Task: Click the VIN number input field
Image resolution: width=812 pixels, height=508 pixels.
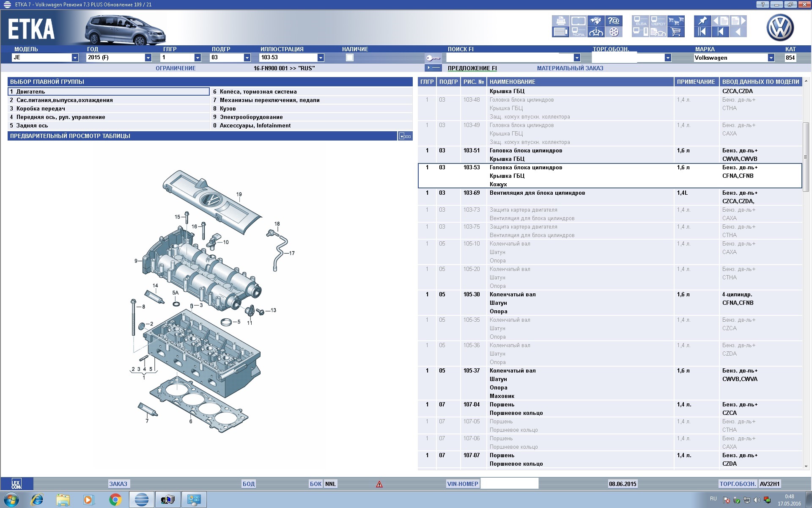Action: click(509, 483)
